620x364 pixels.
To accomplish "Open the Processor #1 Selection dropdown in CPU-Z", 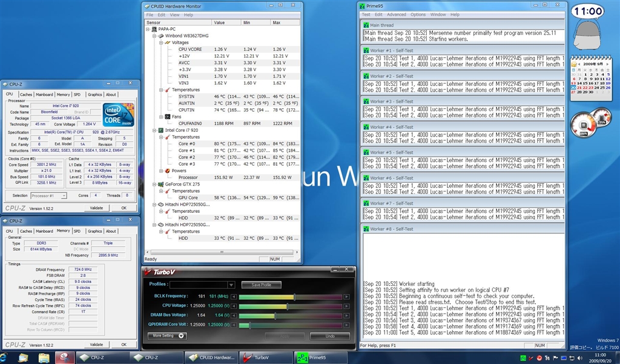I will (64, 196).
